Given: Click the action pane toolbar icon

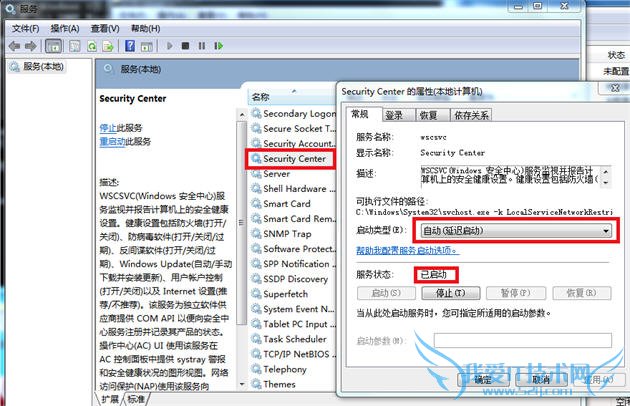Looking at the screenshot, I should coord(147,46).
